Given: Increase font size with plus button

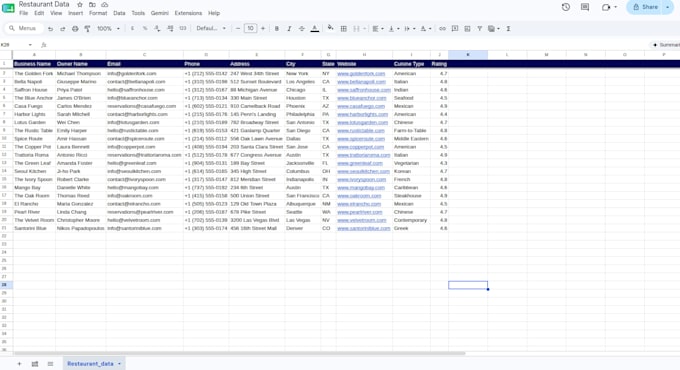Looking at the screenshot, I should click(263, 29).
